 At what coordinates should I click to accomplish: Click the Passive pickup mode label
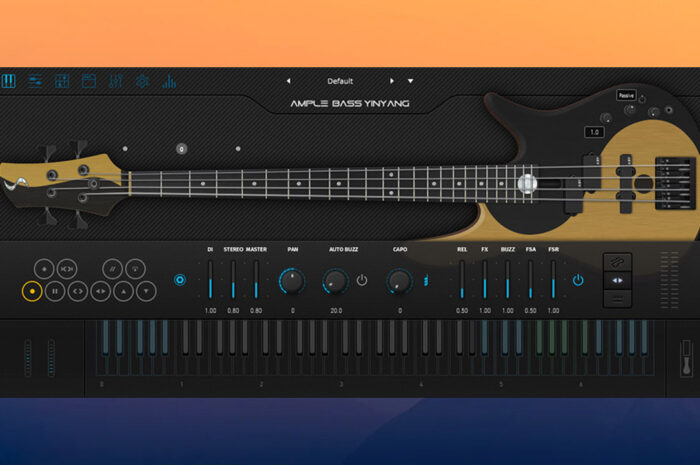626,95
